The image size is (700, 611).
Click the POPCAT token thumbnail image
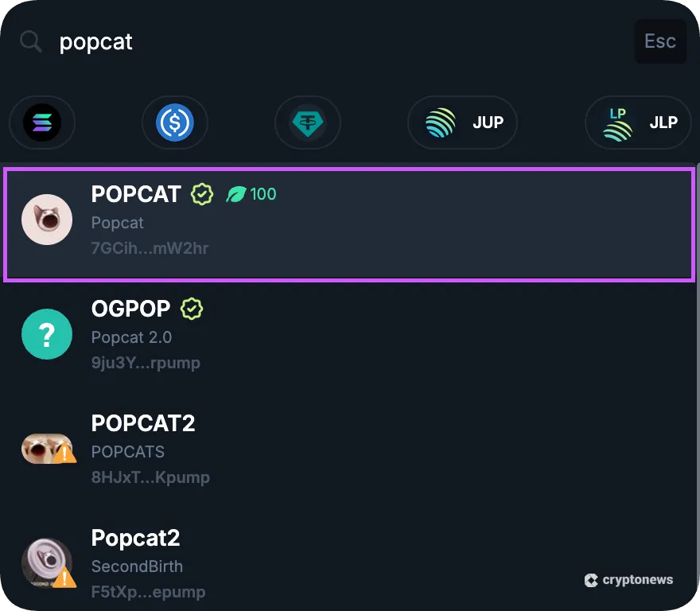click(x=47, y=220)
